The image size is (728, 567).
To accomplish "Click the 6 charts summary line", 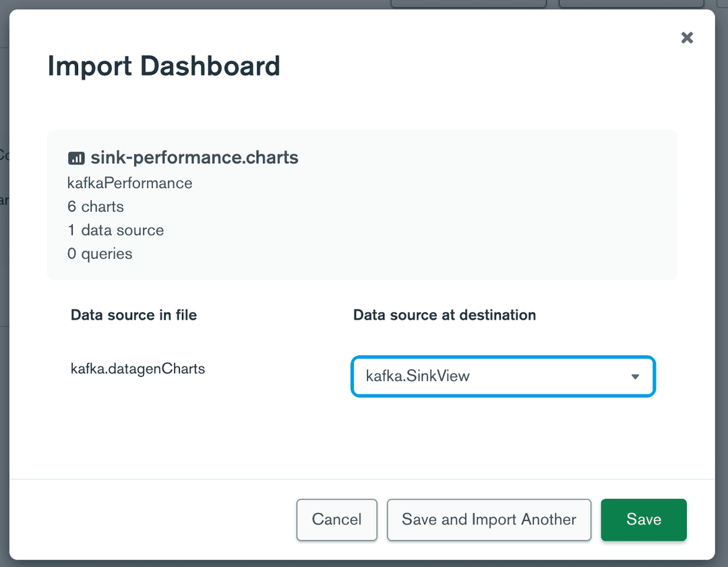I will coord(95,206).
